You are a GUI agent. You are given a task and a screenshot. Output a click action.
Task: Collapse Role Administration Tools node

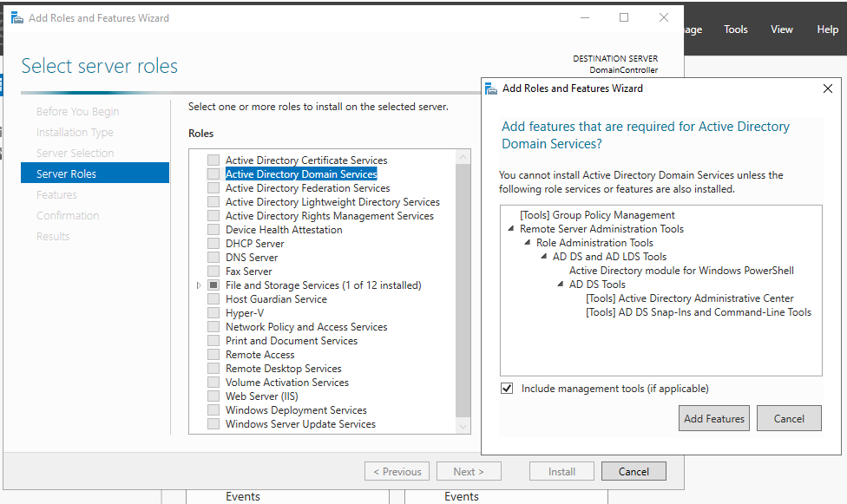tap(528, 243)
